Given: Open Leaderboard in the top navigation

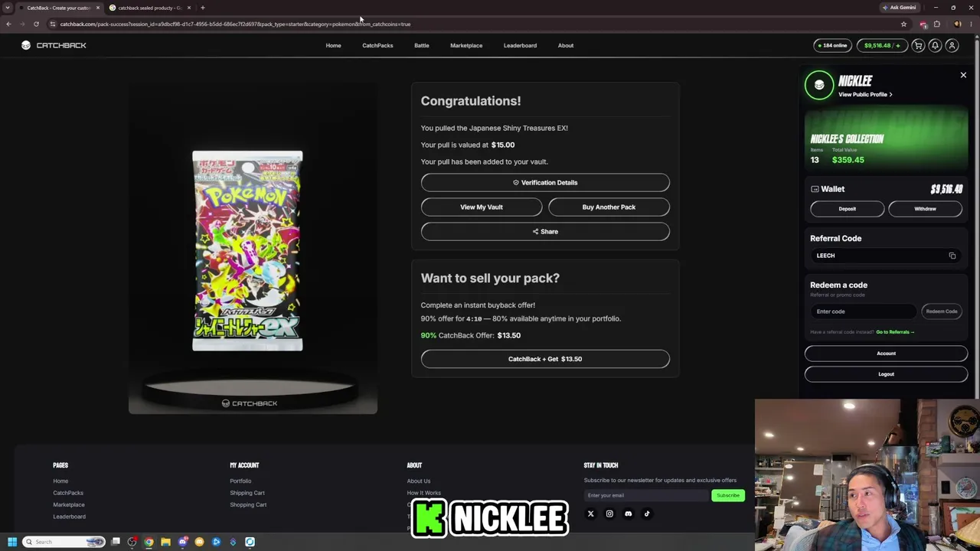Looking at the screenshot, I should 520,45.
